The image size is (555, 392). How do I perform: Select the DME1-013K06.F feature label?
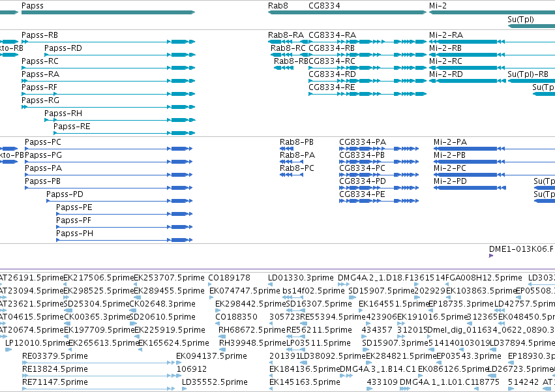pos(521,249)
